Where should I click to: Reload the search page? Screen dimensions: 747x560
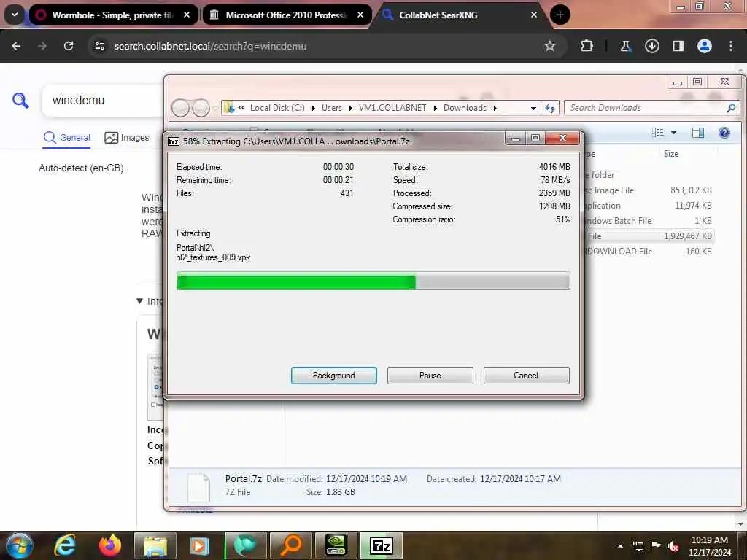pos(69,46)
